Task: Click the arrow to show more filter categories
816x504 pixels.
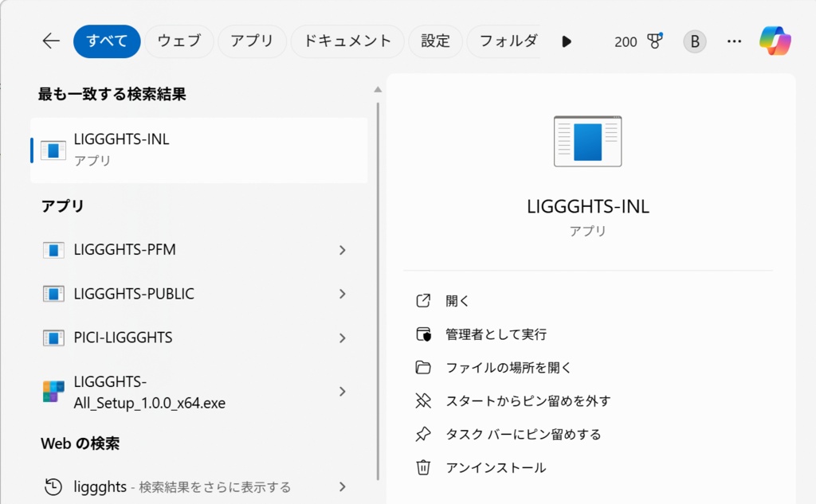Action: pos(567,41)
